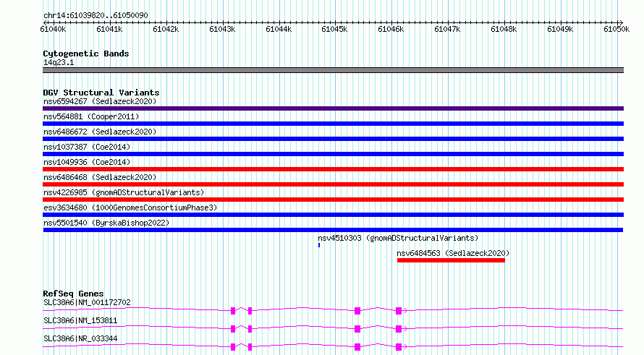Open the nsv1037387 (Coe2014) label
Image resolution: width=644 pixels, height=355 pixels.
coord(87,147)
